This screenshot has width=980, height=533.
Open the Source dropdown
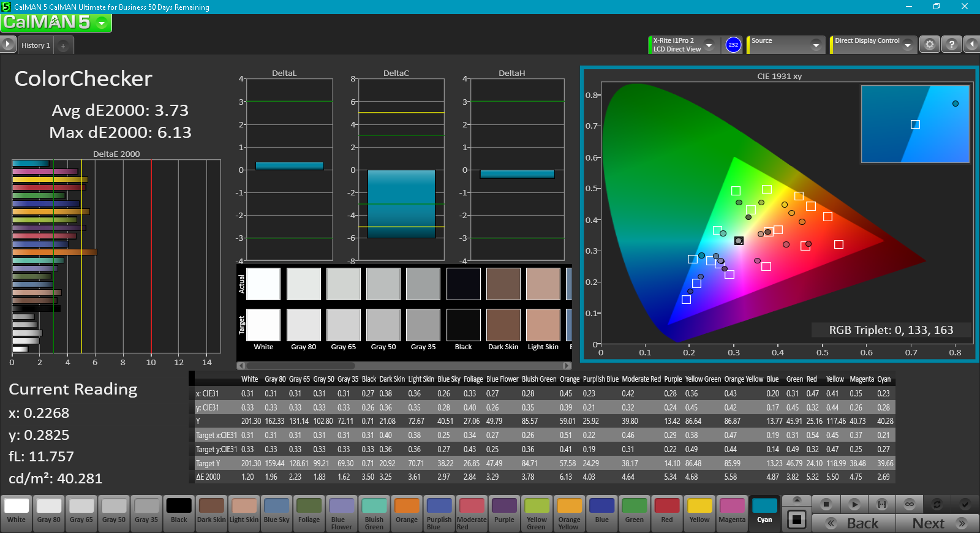click(816, 45)
